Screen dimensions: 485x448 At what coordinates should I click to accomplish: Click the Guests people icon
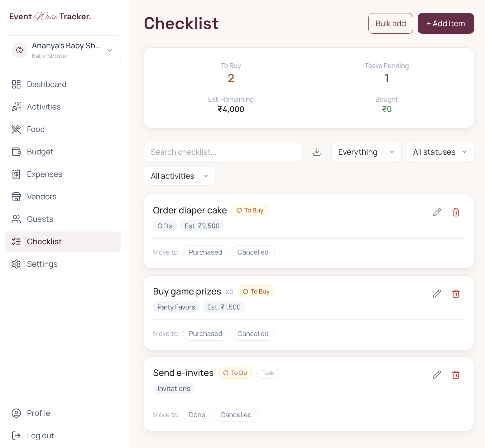point(16,219)
